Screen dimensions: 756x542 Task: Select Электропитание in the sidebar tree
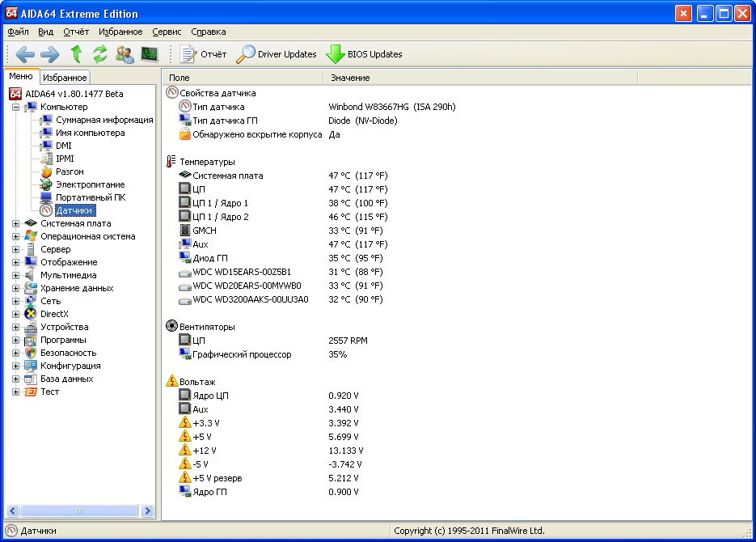point(90,184)
